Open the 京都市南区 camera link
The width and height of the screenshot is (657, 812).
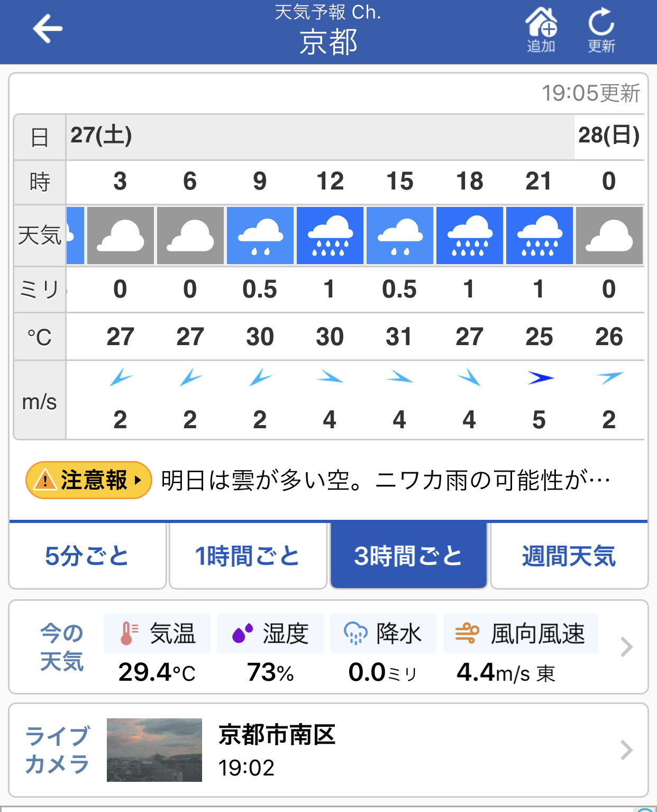(x=277, y=735)
